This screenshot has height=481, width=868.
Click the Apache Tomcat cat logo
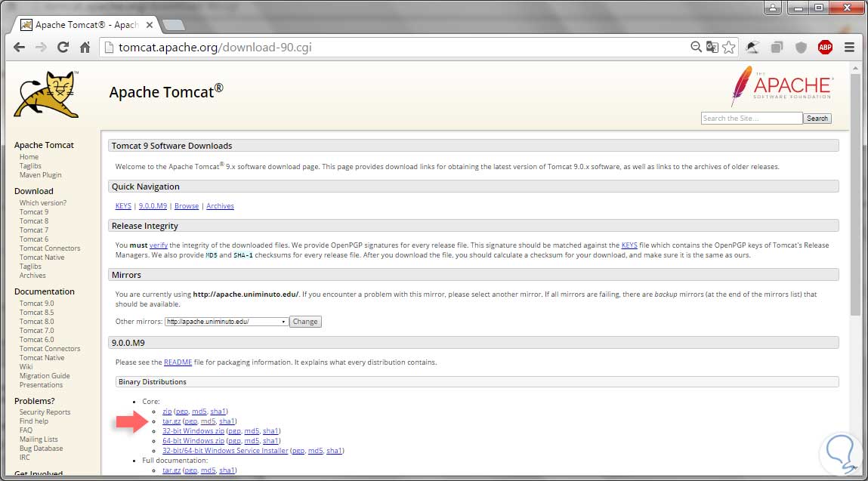pyautogui.click(x=47, y=94)
